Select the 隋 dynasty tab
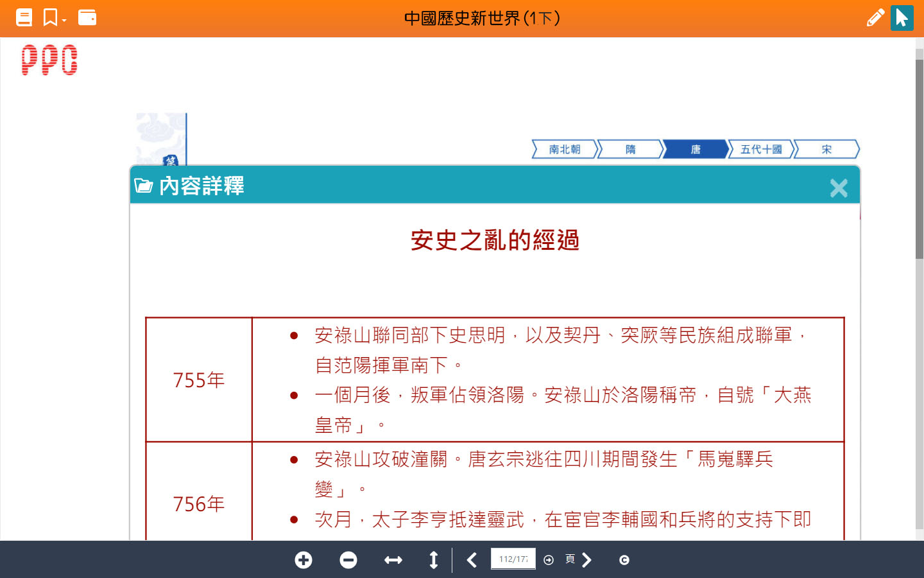Screen dimensions: 924x578 pyautogui.click(x=630, y=149)
